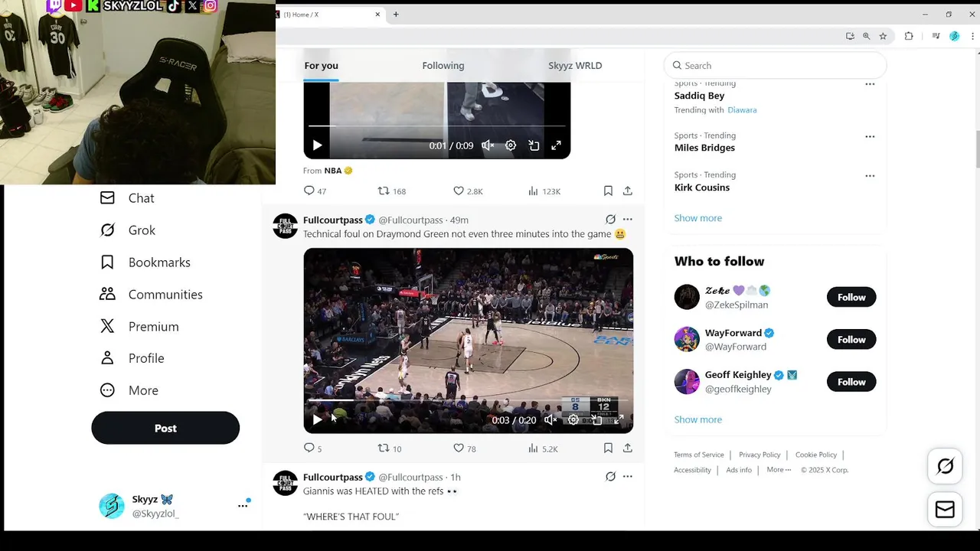Follow ZekeSpilman
Screen dimensions: 980x551
[x=851, y=297]
